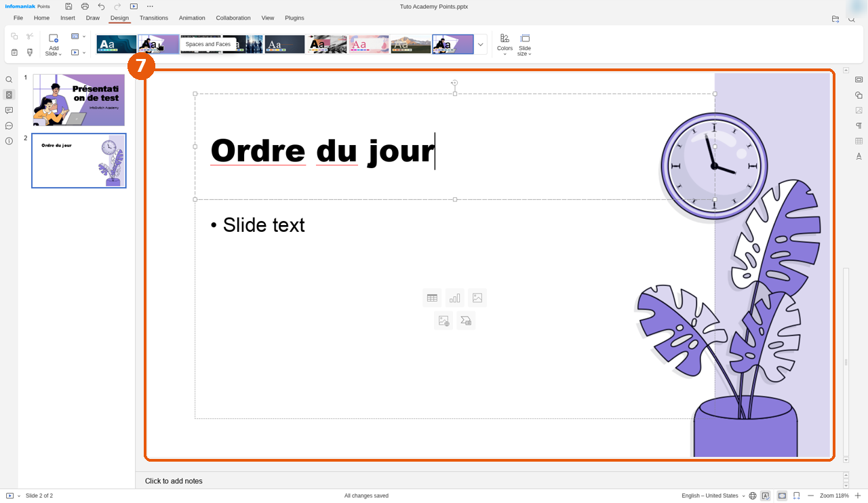Screen dimensions: 868x503
Task: Activate the copy style paintbrush icon
Action: [x=30, y=52]
